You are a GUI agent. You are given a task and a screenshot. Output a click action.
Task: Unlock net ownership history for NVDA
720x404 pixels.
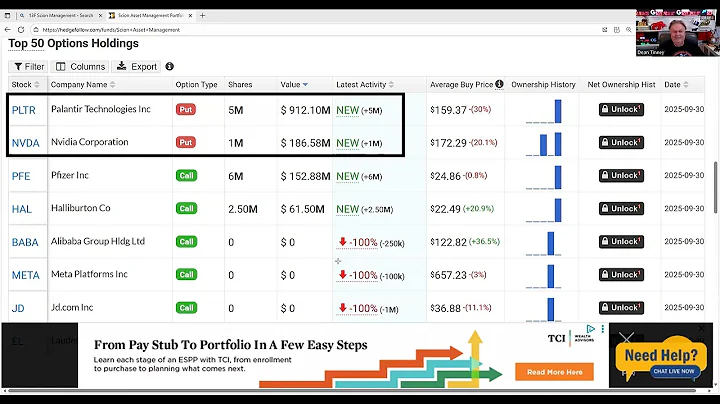coord(621,142)
